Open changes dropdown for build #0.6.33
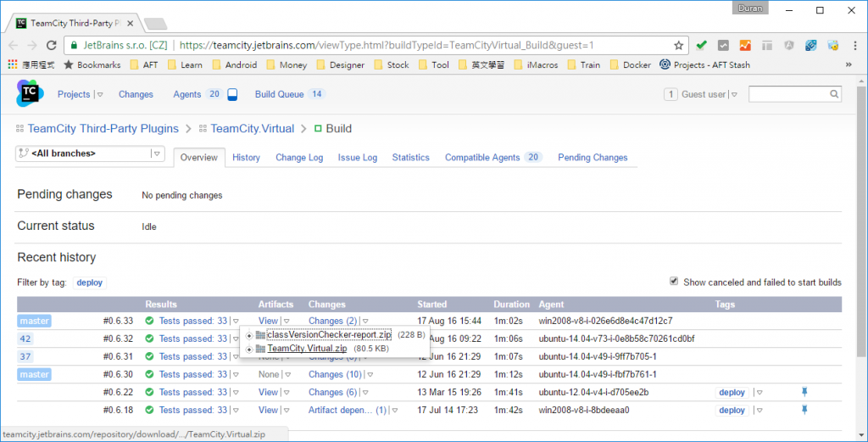The height and width of the screenshot is (442, 868). click(x=364, y=322)
